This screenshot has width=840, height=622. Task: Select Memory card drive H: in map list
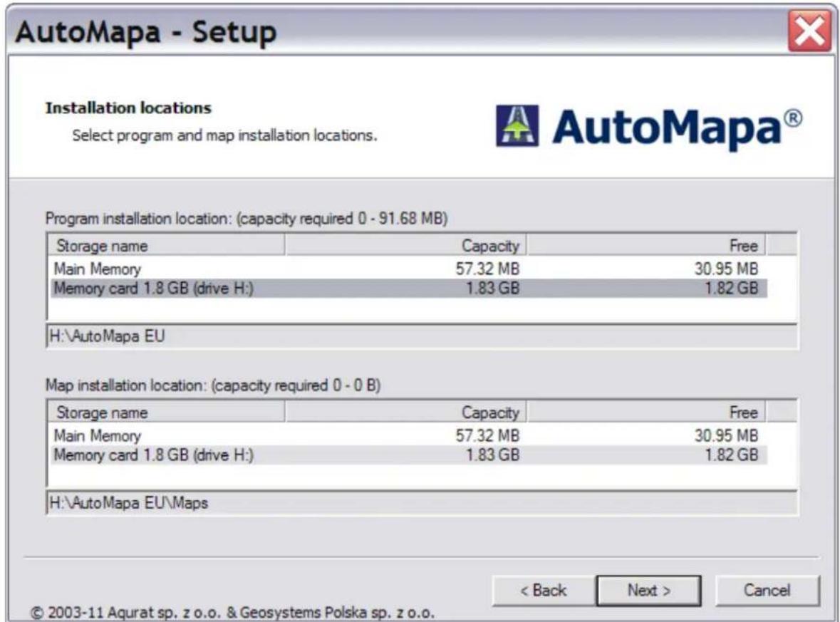click(x=409, y=455)
